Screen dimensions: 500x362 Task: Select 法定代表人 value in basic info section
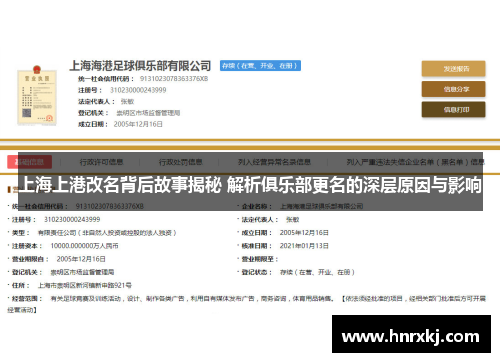(293, 220)
